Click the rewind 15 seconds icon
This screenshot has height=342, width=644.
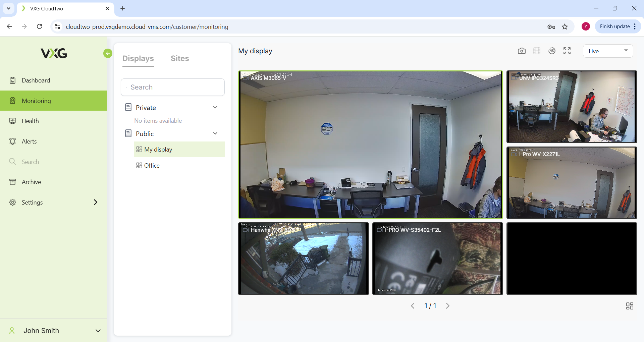click(x=552, y=51)
